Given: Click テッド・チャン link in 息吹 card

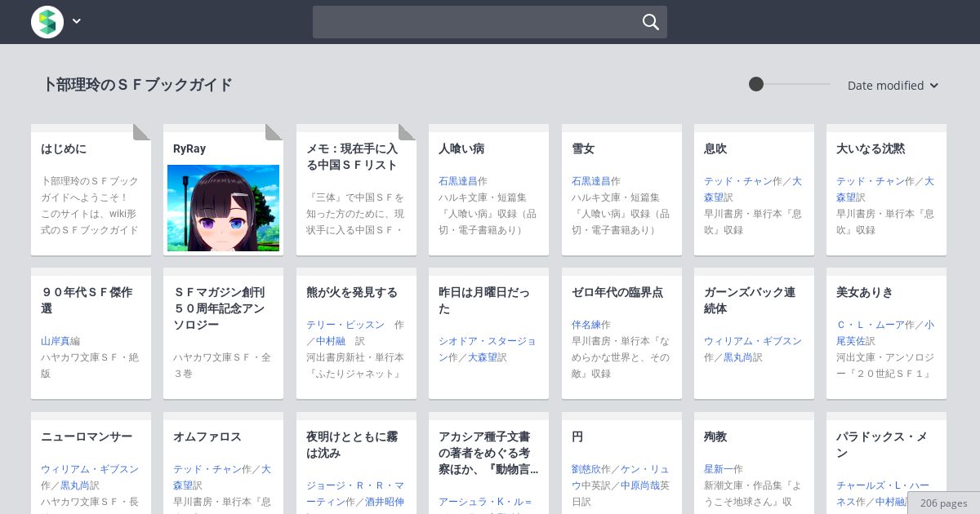Looking at the screenshot, I should click(738, 181).
